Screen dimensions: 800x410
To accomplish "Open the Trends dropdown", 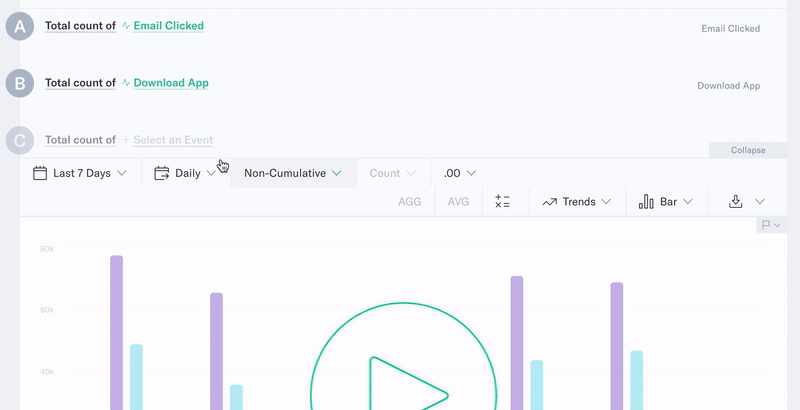I will click(x=577, y=202).
